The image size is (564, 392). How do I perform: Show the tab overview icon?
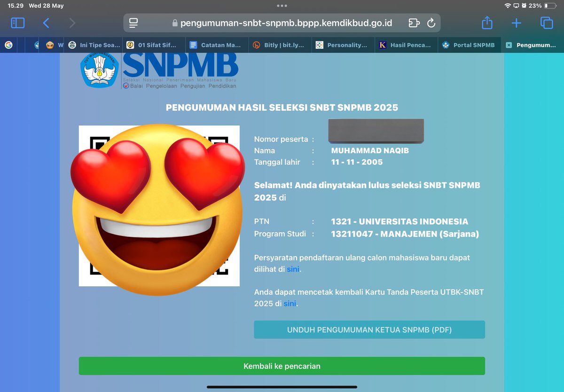pyautogui.click(x=546, y=23)
